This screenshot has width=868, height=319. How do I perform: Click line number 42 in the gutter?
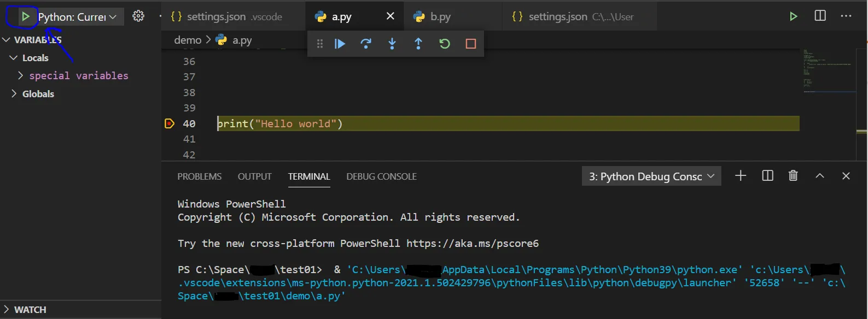(189, 155)
